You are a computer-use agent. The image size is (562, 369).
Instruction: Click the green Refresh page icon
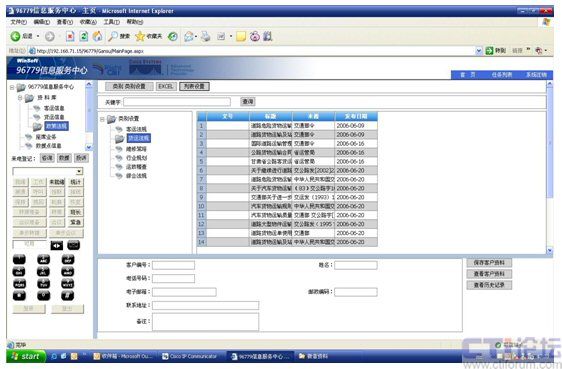point(84,36)
